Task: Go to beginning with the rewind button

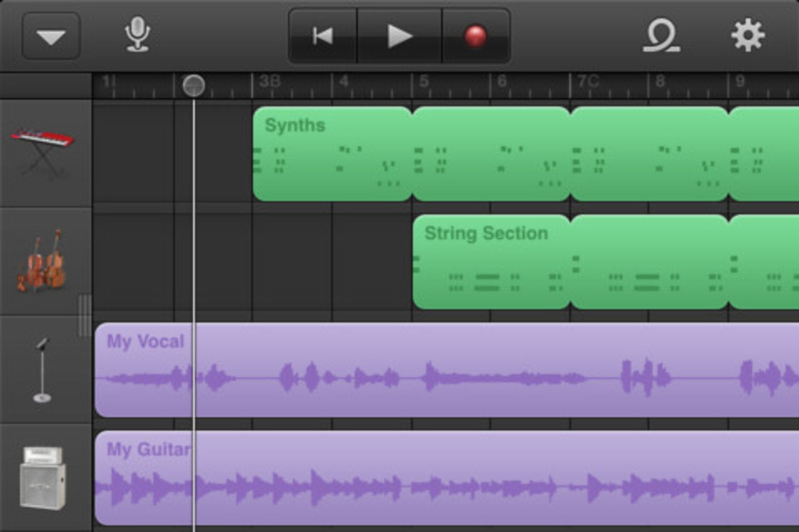Action: (323, 36)
